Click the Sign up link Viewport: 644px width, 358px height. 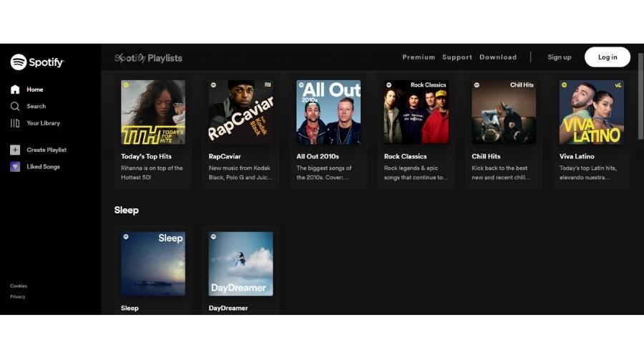click(x=560, y=57)
